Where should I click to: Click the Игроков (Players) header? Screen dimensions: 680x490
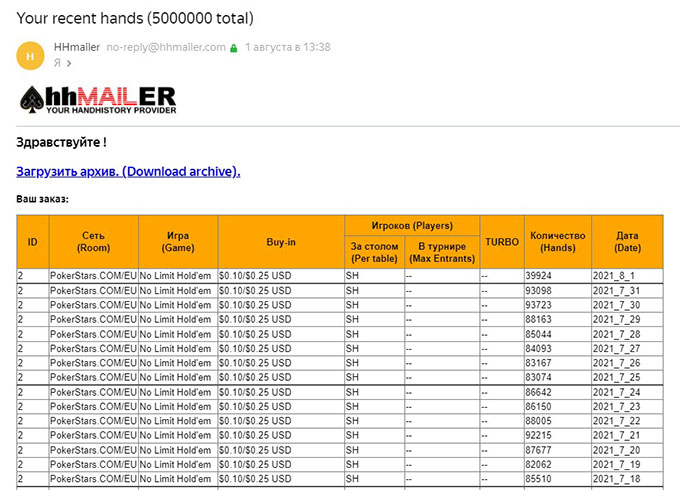(412, 225)
